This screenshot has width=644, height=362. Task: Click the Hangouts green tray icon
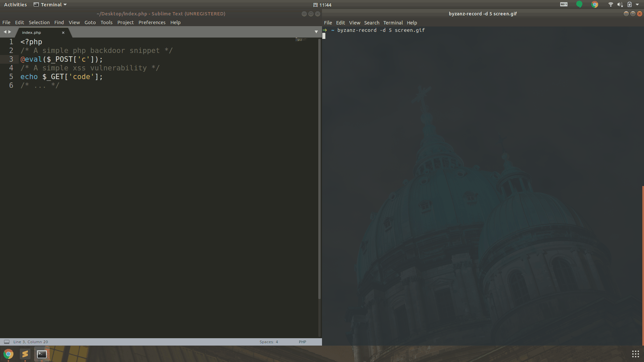(x=579, y=4)
